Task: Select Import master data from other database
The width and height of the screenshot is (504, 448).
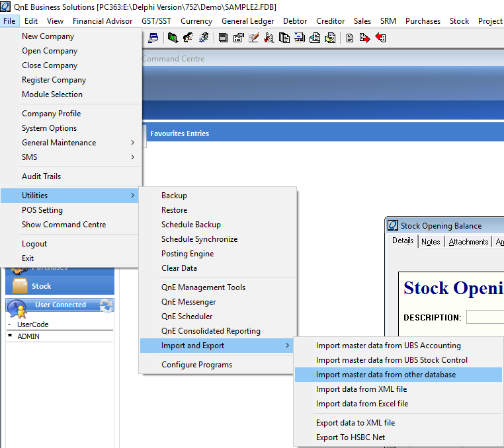Action: [399, 375]
